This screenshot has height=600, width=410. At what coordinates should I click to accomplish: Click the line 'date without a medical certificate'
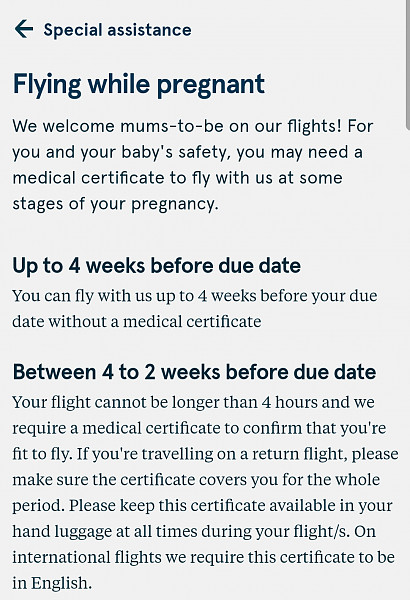[137, 321]
